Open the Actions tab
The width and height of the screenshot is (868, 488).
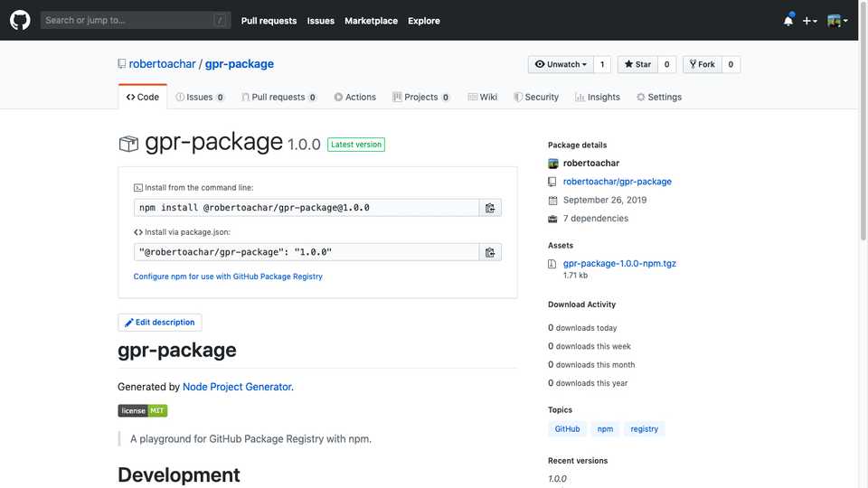click(354, 97)
